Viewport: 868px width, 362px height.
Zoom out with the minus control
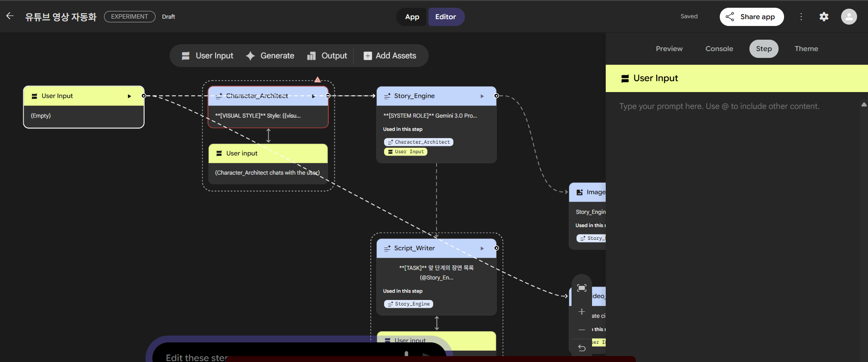click(x=582, y=330)
